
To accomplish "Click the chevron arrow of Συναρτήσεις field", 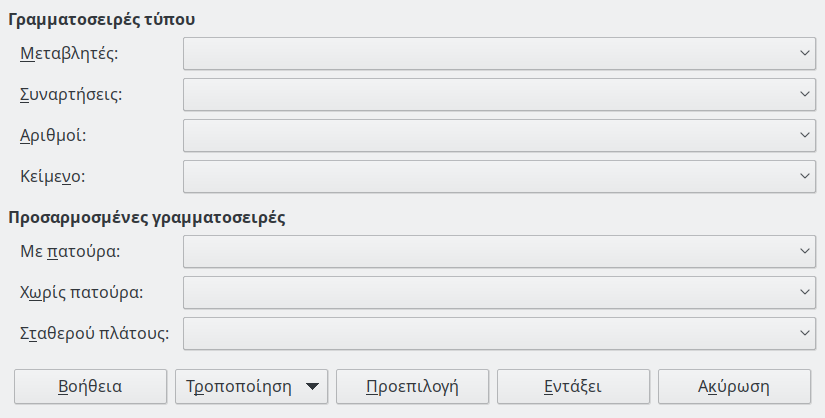I will coord(806,94).
